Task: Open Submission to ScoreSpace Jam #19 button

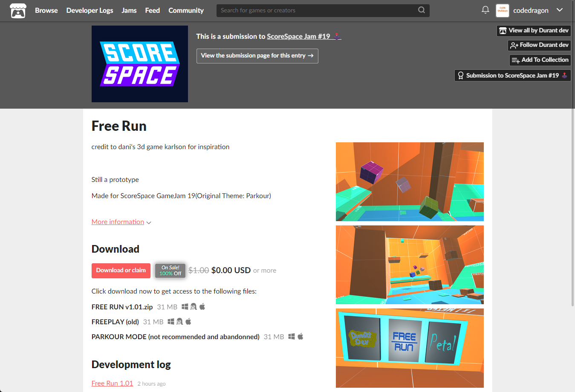Action: click(512, 75)
